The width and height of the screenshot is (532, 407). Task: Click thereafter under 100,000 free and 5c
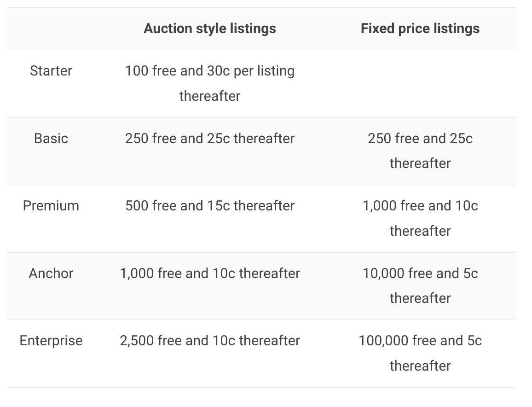420,366
